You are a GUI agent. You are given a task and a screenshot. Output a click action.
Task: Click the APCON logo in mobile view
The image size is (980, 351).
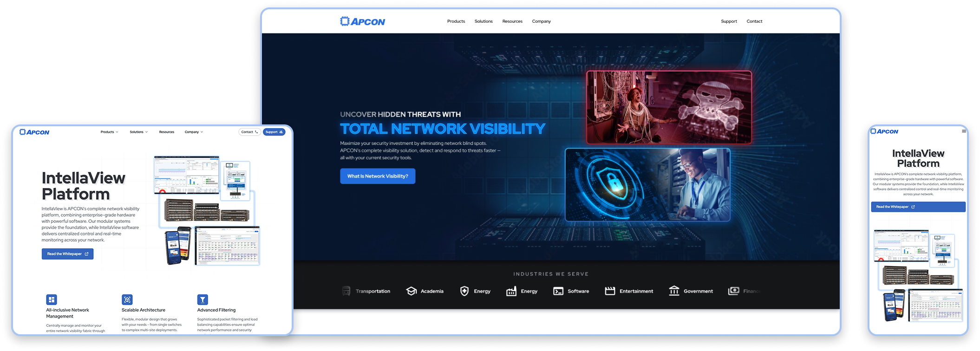pos(884,131)
